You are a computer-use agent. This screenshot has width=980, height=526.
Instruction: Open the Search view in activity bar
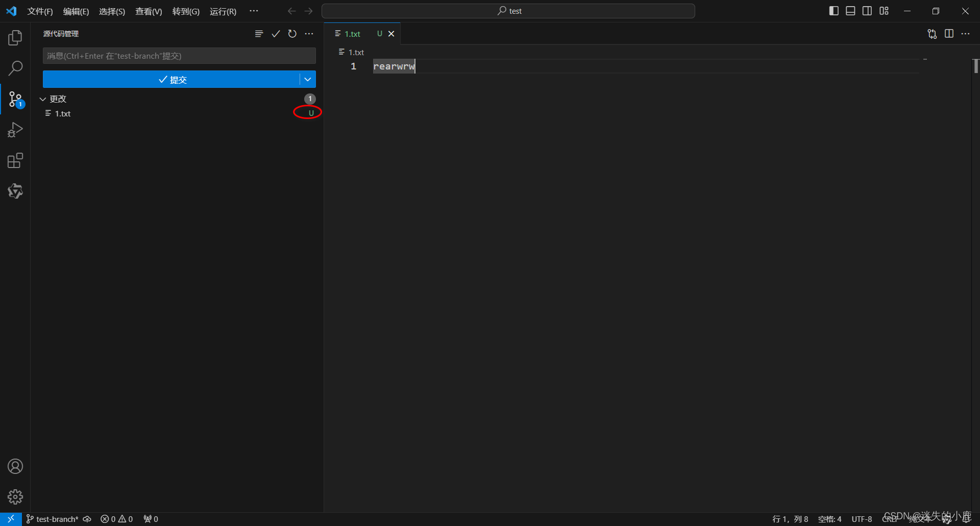(15, 68)
